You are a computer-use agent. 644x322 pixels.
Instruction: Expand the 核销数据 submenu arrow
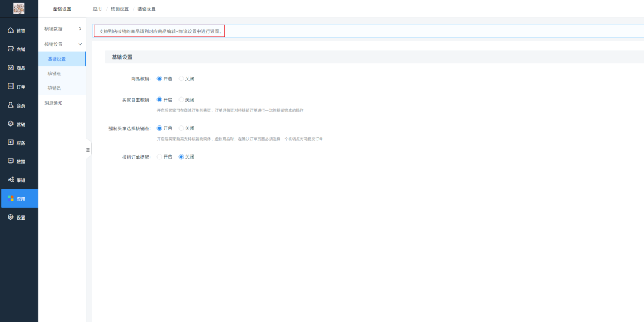(80, 28)
